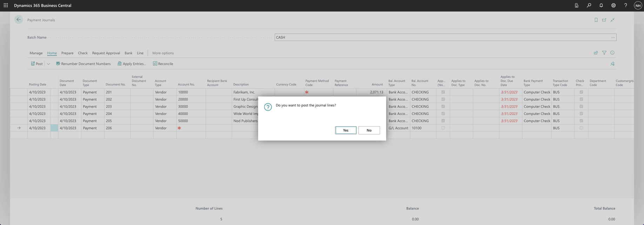Click G/L Account balance type cell

coord(398,128)
